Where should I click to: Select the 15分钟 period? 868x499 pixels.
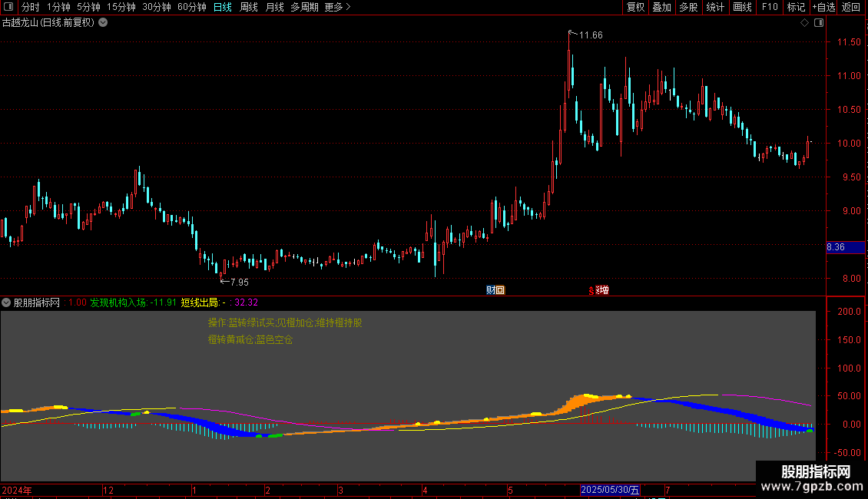121,7
